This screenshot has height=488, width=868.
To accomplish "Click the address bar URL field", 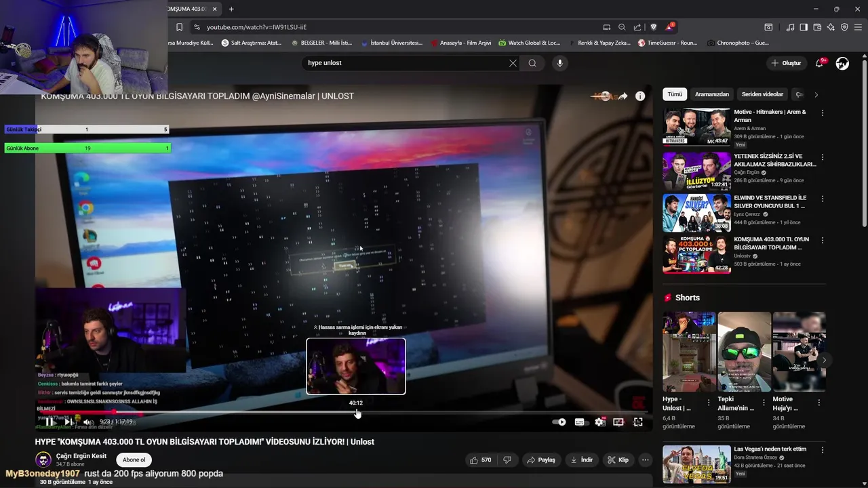I will [x=400, y=27].
